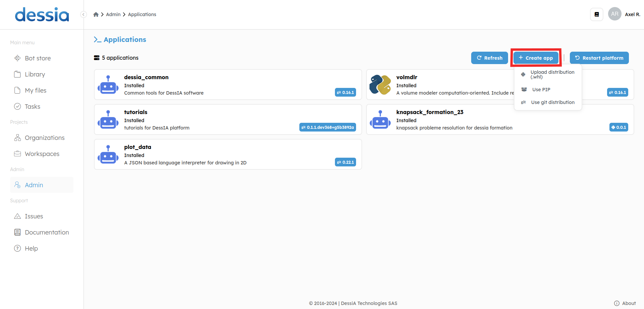Image resolution: width=644 pixels, height=309 pixels.
Task: Open Organizations under Projects
Action: (42, 138)
